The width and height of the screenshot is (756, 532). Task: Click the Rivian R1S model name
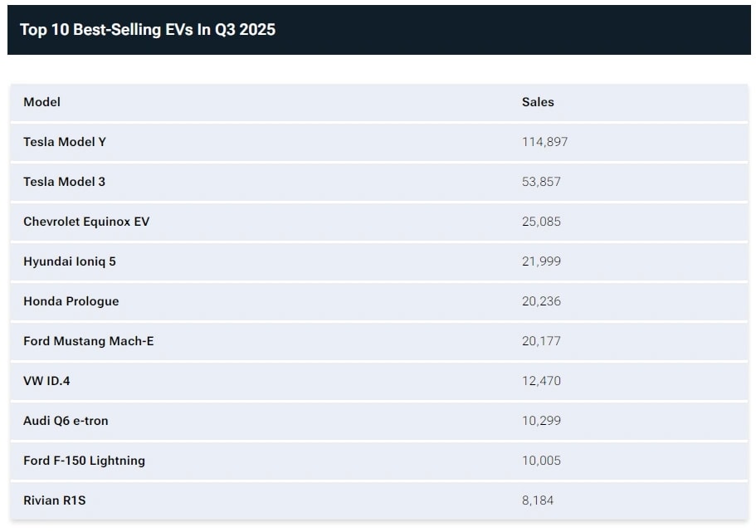pos(55,500)
